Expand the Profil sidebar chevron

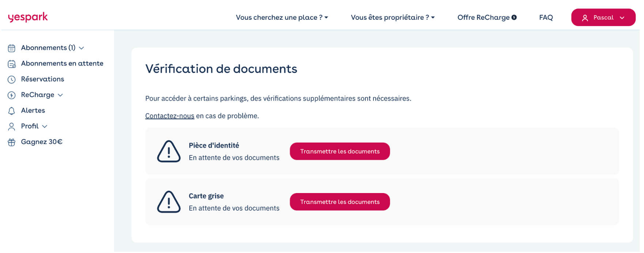click(x=45, y=126)
